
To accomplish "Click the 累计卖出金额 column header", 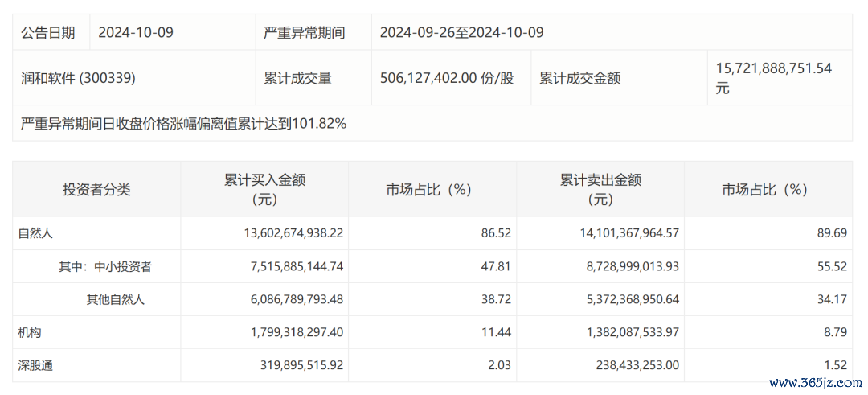I will (x=600, y=190).
